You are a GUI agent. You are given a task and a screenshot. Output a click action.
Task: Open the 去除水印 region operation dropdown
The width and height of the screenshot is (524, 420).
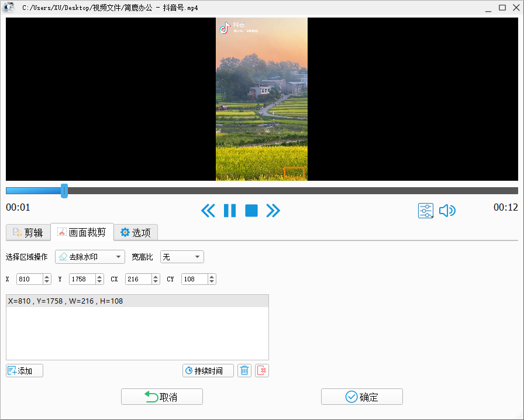tap(89, 256)
